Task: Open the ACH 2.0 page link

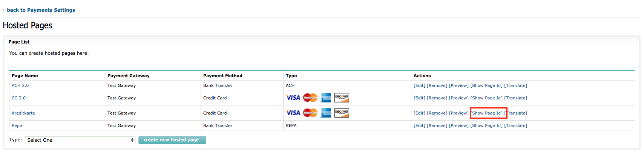Action: click(20, 85)
